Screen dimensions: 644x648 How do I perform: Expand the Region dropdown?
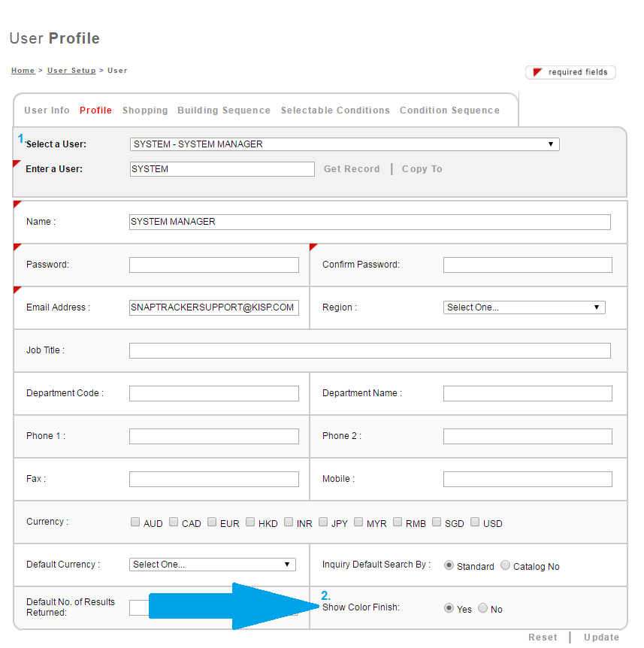point(524,307)
